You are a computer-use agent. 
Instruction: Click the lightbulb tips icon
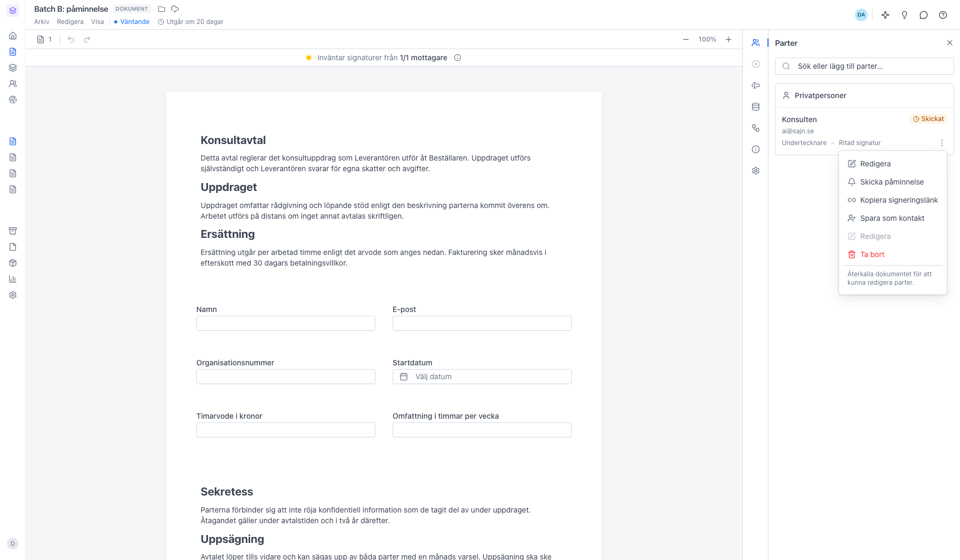pos(905,15)
